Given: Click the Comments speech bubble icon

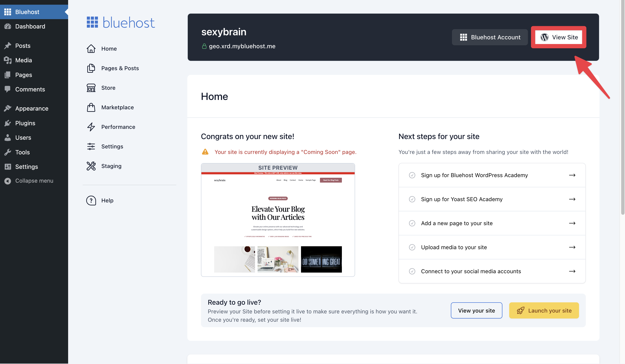Looking at the screenshot, I should pos(8,89).
